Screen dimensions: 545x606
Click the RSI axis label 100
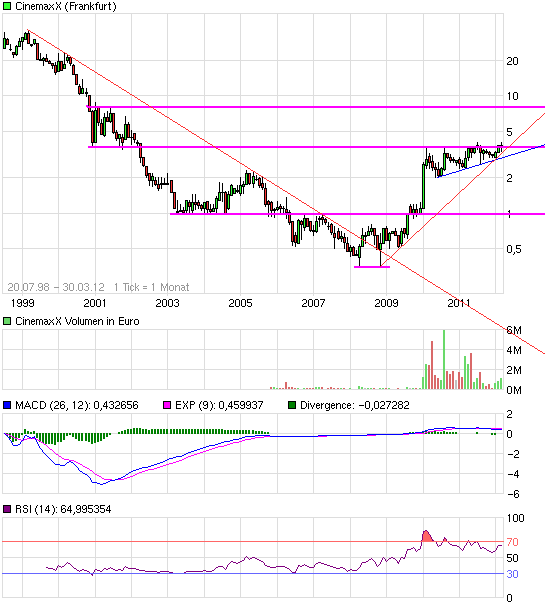pos(516,518)
